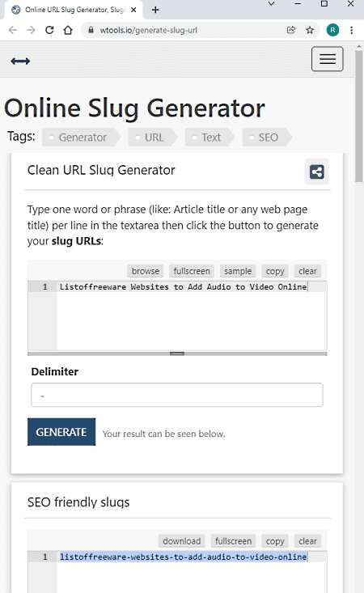Open the hamburger navigation menu

click(327, 59)
